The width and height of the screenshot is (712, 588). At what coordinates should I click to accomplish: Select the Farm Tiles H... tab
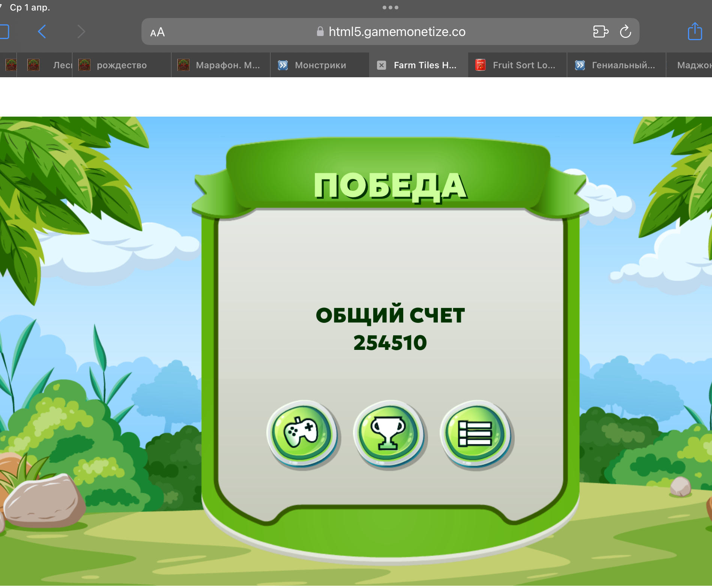[419, 65]
